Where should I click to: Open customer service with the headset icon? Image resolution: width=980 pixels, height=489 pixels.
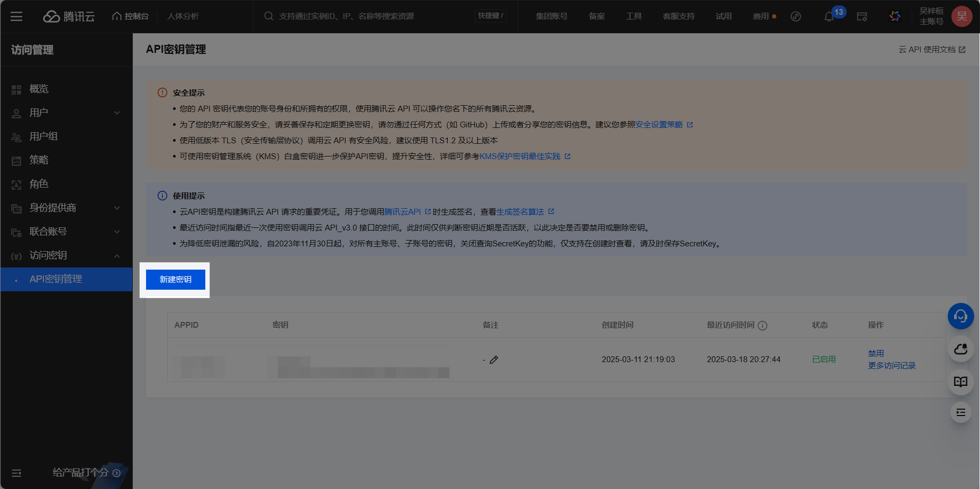[x=960, y=316]
